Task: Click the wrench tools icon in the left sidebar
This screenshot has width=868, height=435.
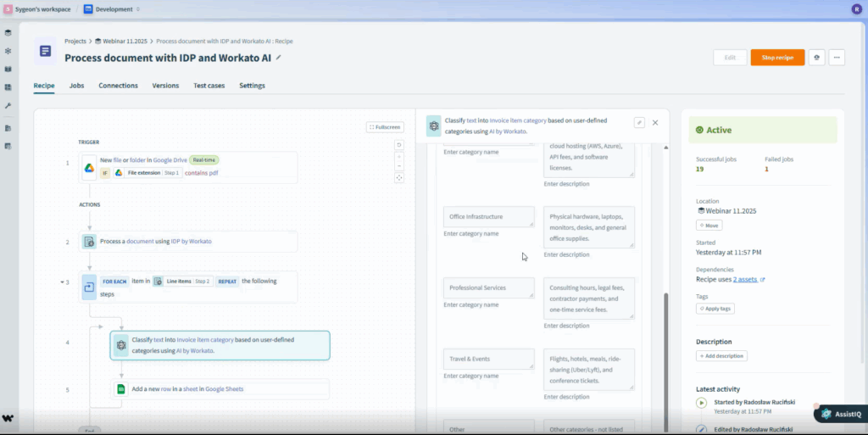Action: coord(8,106)
